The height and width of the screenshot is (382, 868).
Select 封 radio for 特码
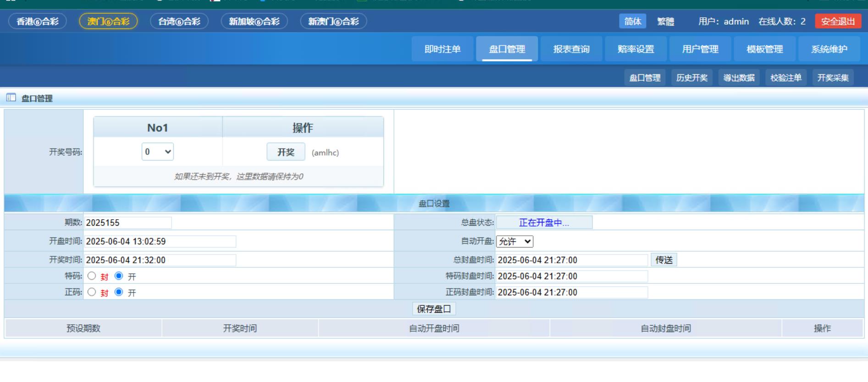click(x=92, y=276)
